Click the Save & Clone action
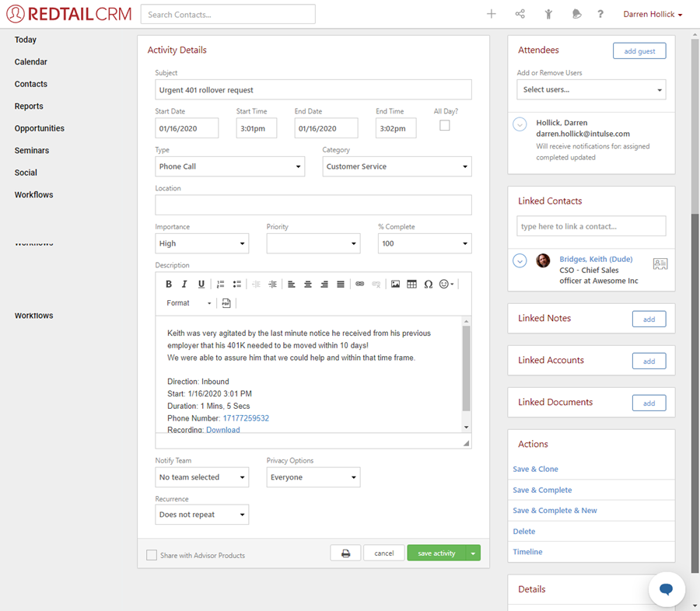The width and height of the screenshot is (700, 611). pyautogui.click(x=535, y=469)
